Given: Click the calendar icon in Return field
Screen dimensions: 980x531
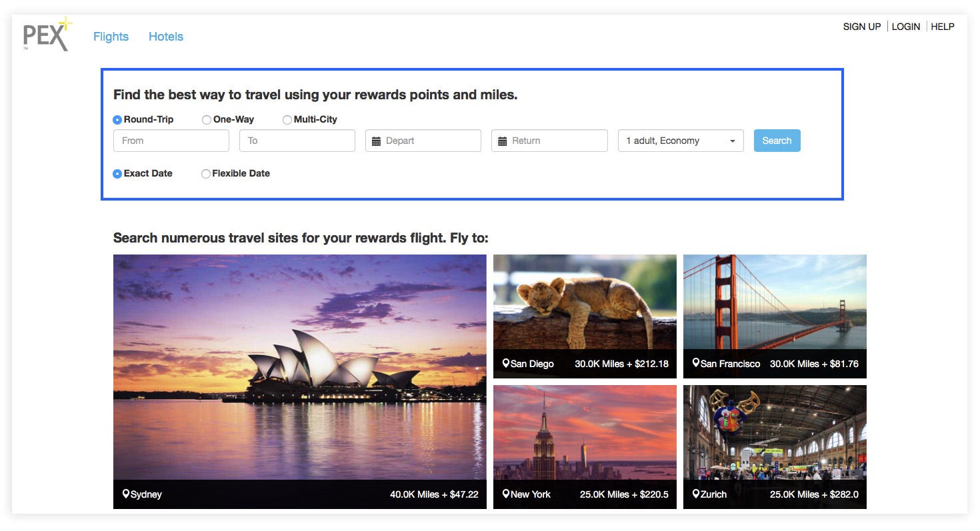Looking at the screenshot, I should (x=503, y=141).
